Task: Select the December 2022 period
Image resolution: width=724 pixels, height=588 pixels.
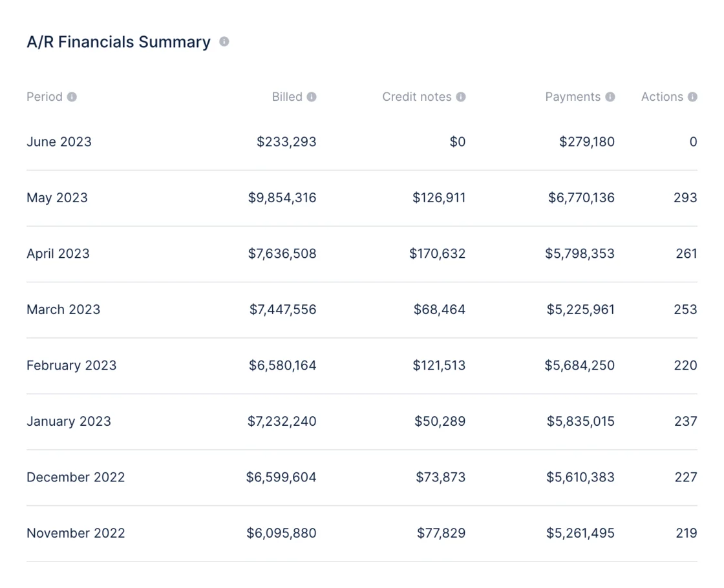Action: point(75,477)
